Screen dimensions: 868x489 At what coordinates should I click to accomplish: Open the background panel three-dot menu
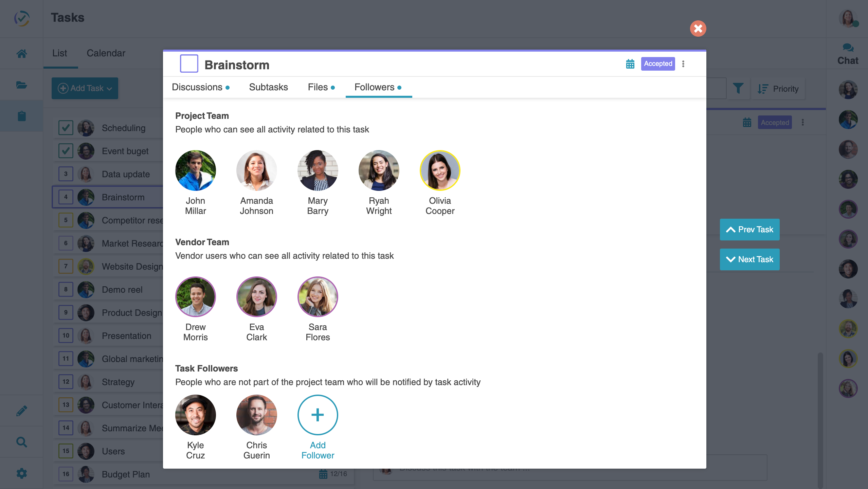(803, 123)
